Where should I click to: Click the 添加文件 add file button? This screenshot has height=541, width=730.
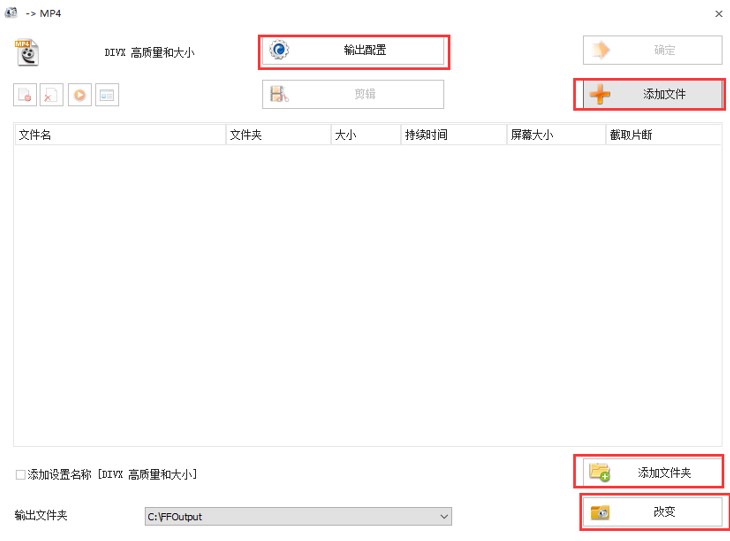click(651, 95)
